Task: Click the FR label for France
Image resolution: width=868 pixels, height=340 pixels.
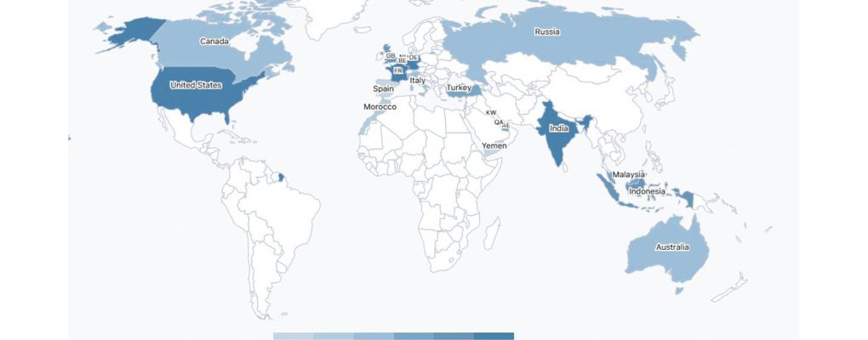Action: (397, 71)
